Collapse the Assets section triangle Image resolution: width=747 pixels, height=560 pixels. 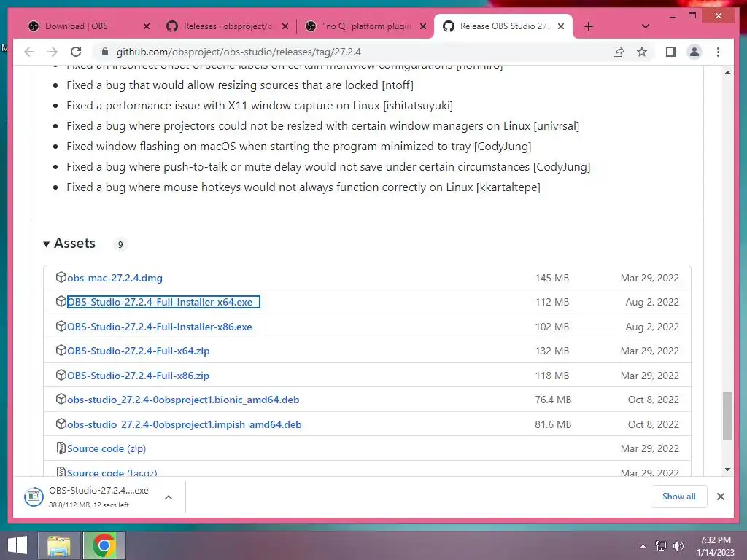[x=46, y=244]
